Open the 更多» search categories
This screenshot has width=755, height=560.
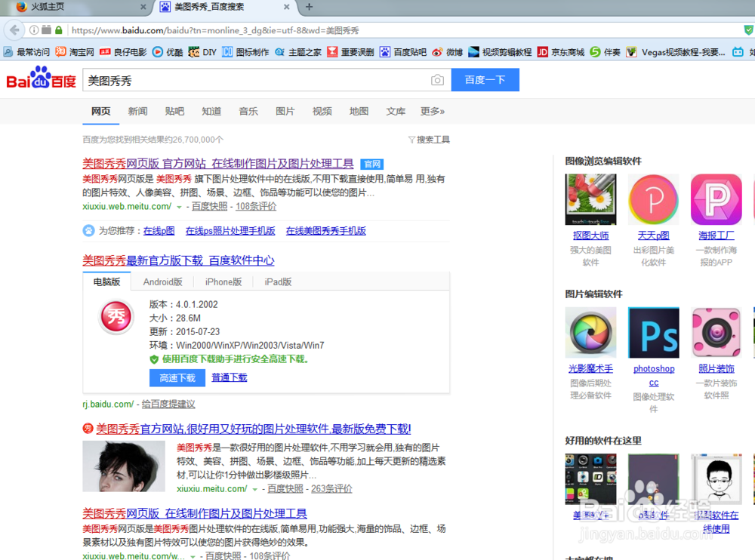coord(433,111)
